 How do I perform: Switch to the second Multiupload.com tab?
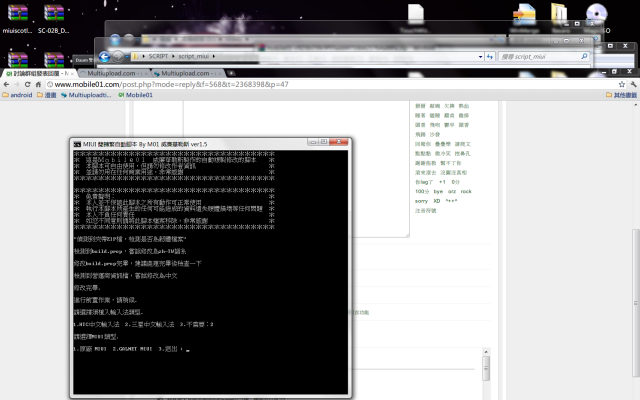[113, 73]
